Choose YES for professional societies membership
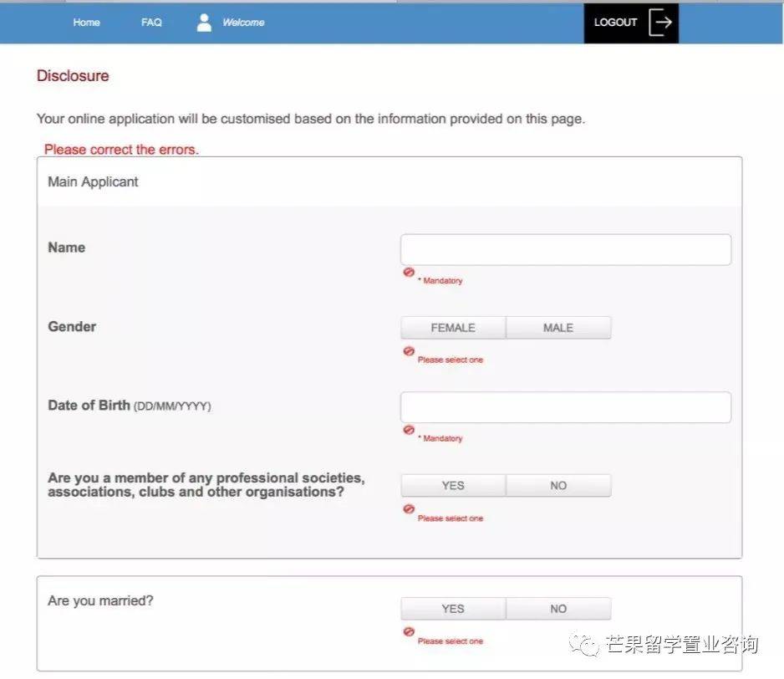This screenshot has height=679, width=784. pos(453,486)
